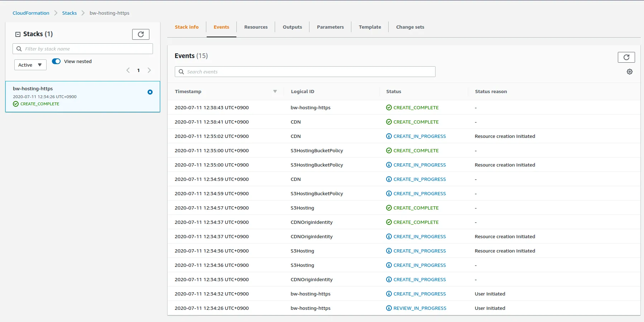Refresh the Events table
This screenshot has height=322, width=644.
(626, 57)
